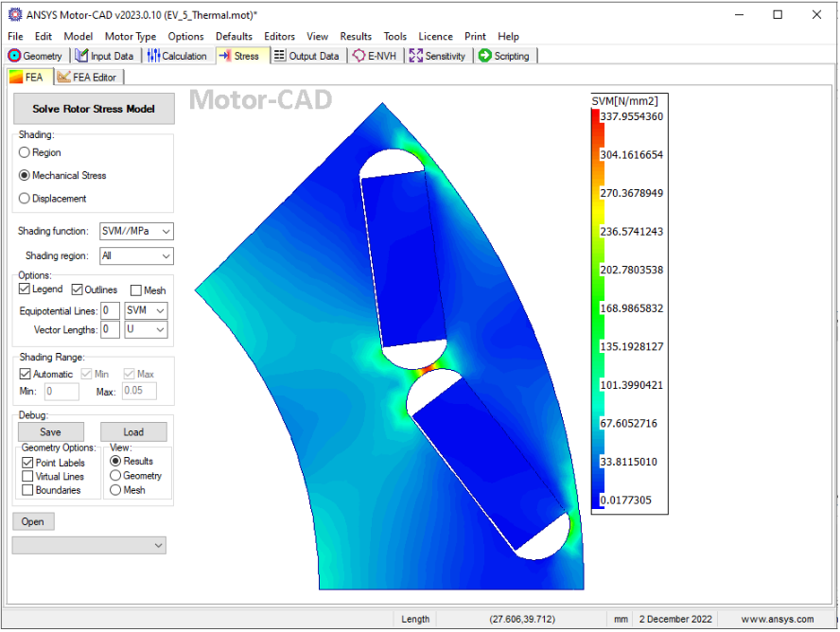Expand the Vector Lengths U dropdown
This screenshot has width=840, height=632.
[160, 329]
